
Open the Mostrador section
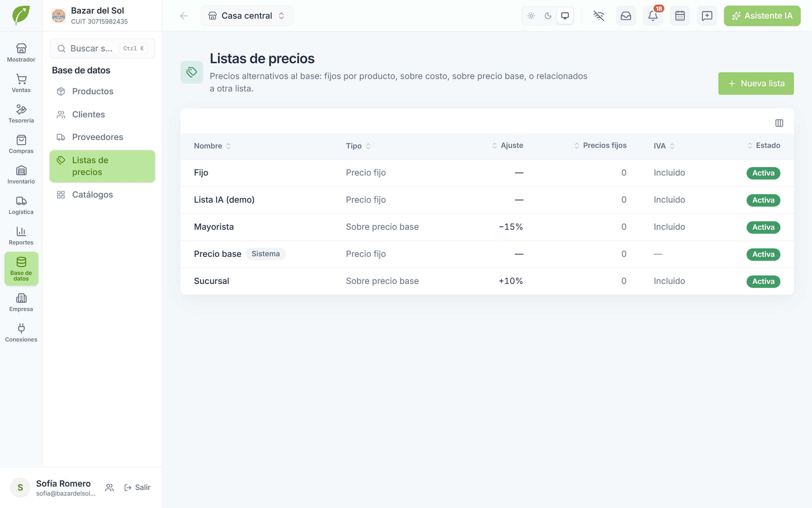pyautogui.click(x=21, y=53)
